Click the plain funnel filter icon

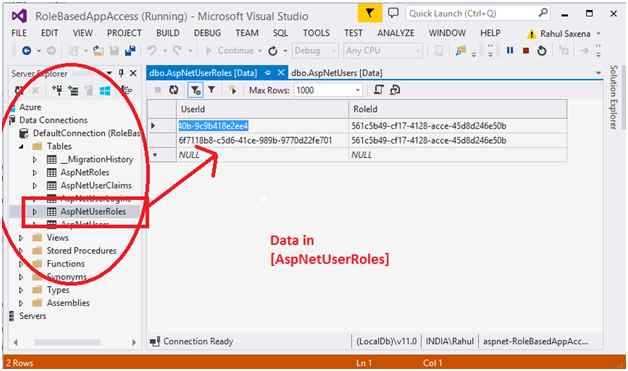211,90
